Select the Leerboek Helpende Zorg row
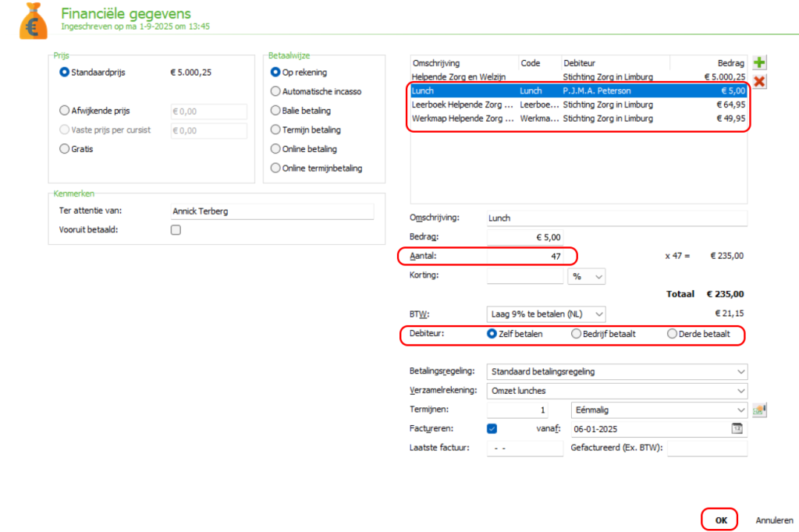 (x=578, y=105)
